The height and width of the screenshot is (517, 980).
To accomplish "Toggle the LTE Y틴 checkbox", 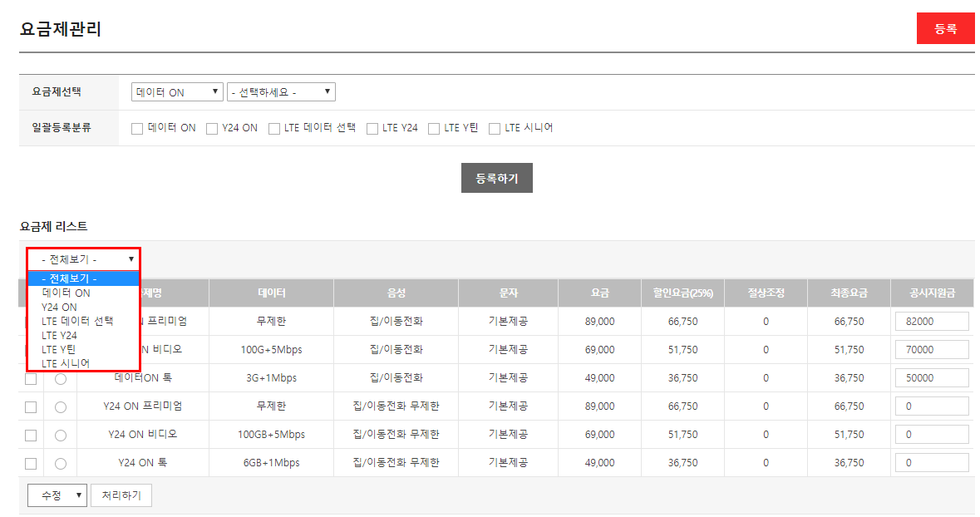I will (434, 129).
